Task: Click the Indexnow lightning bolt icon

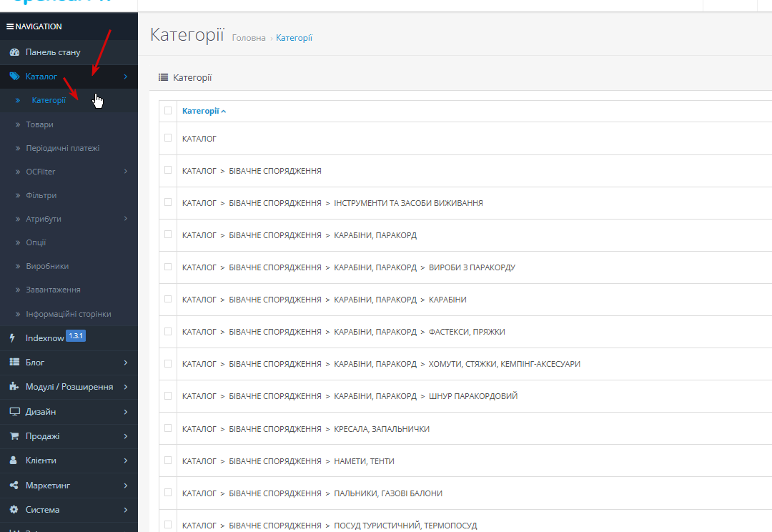Action: click(x=12, y=338)
